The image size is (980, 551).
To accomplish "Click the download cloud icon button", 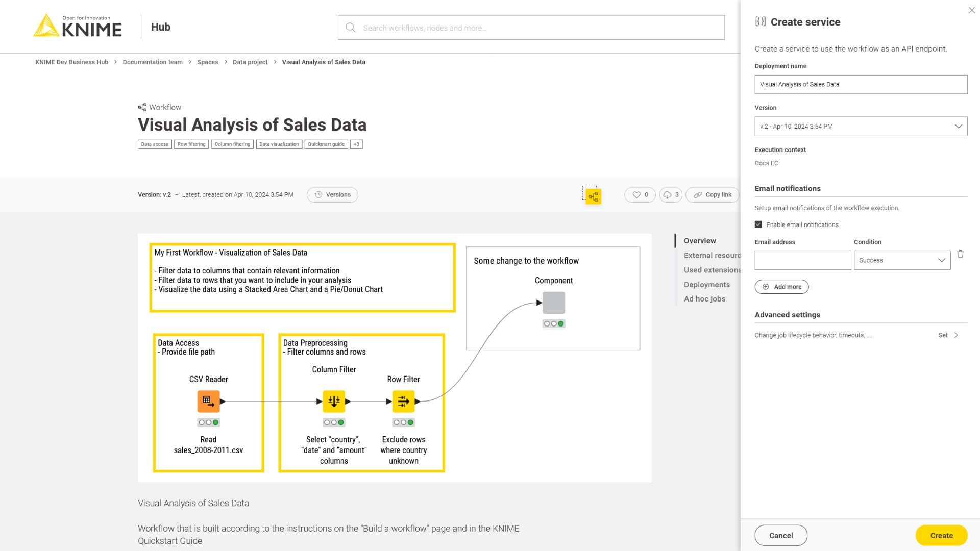I will click(671, 195).
